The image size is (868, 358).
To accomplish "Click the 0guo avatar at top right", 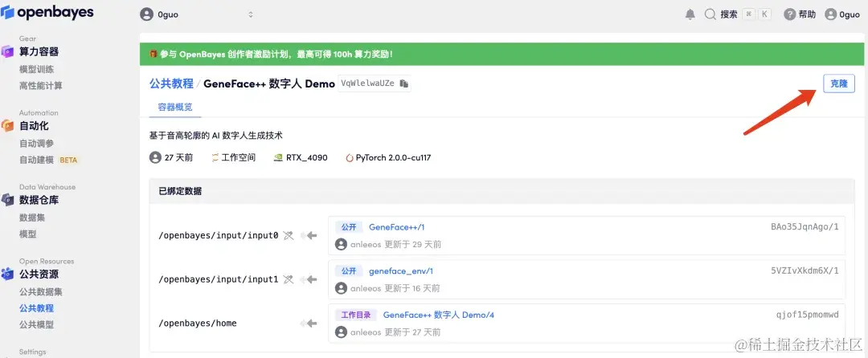I will tap(830, 15).
